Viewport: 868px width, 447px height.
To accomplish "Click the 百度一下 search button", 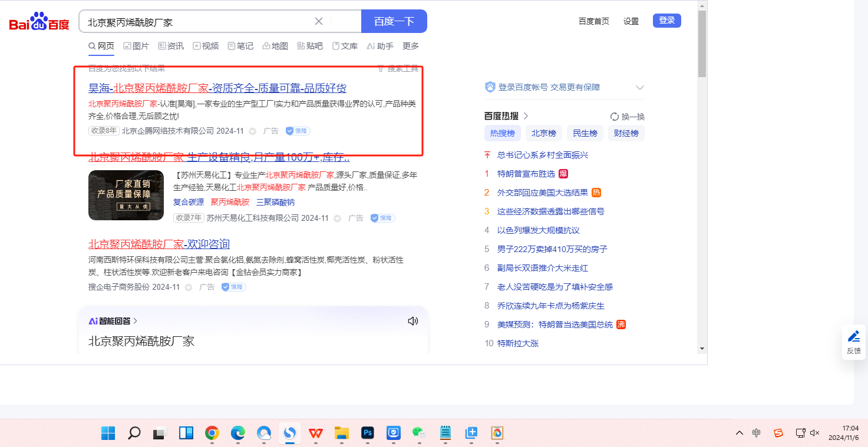I will [x=394, y=21].
